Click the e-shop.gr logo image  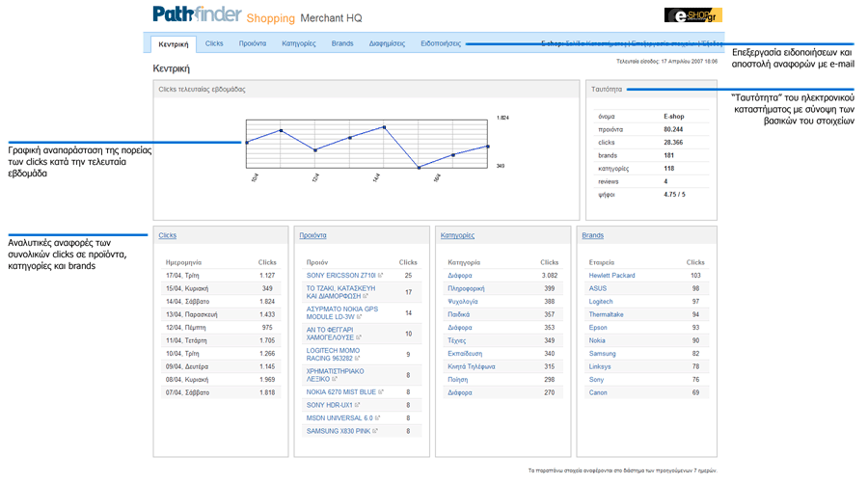(693, 14)
